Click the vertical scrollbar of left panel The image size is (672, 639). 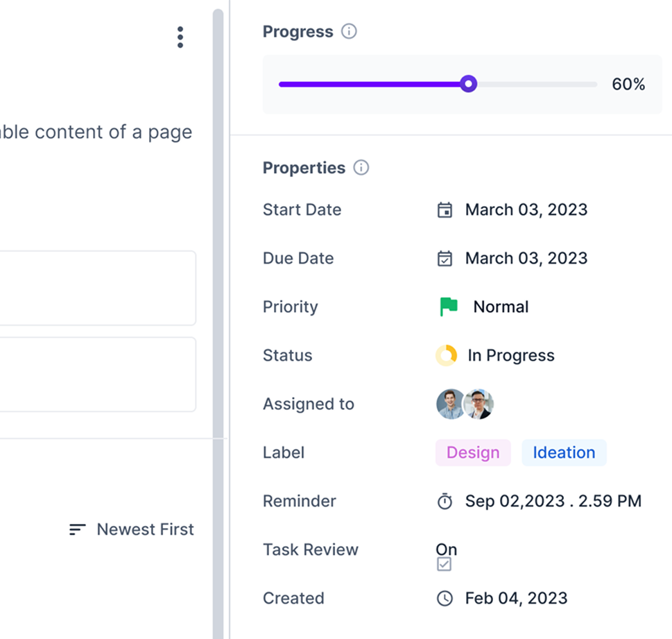(x=218, y=324)
